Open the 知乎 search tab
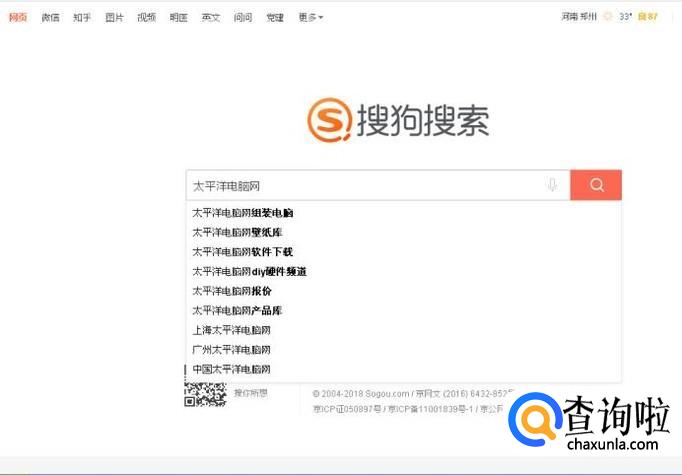The height and width of the screenshot is (475, 682). [82, 17]
